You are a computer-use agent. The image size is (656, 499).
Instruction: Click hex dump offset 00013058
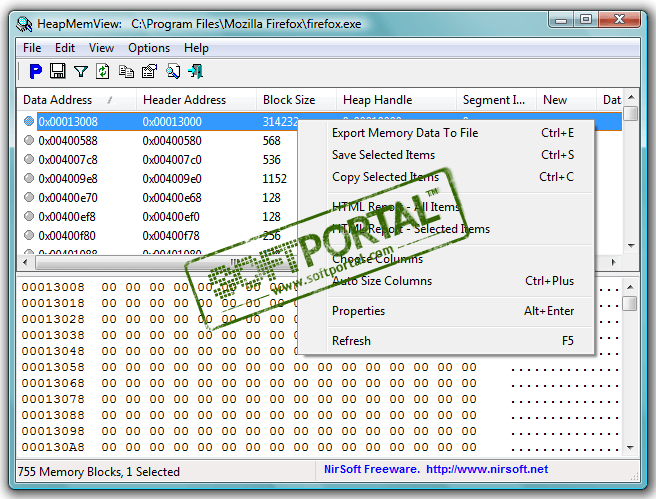(53, 367)
